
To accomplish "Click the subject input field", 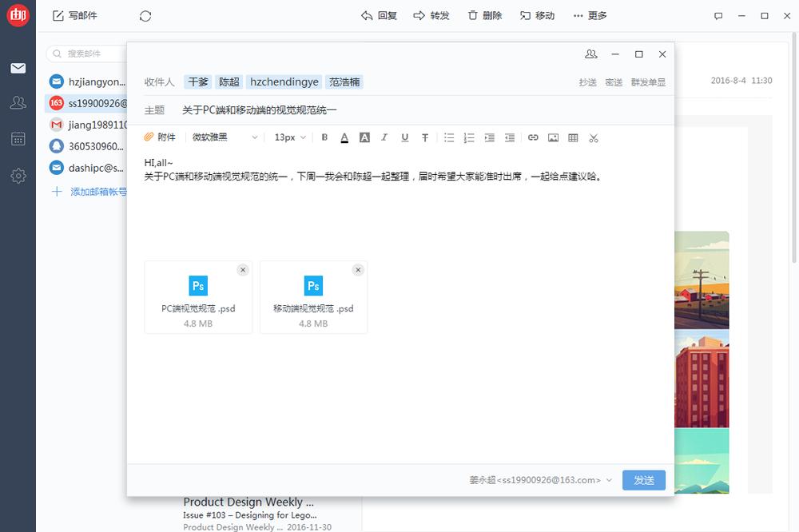I will (415, 110).
